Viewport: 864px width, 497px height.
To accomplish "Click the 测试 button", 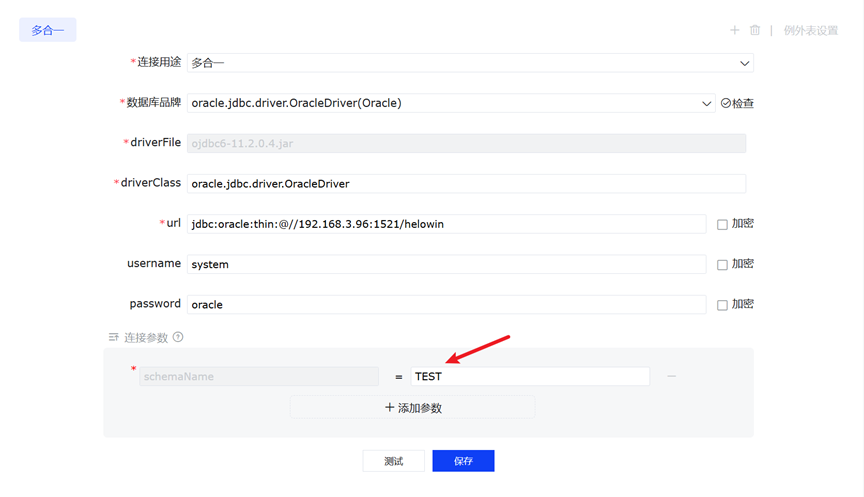I will tap(393, 461).
